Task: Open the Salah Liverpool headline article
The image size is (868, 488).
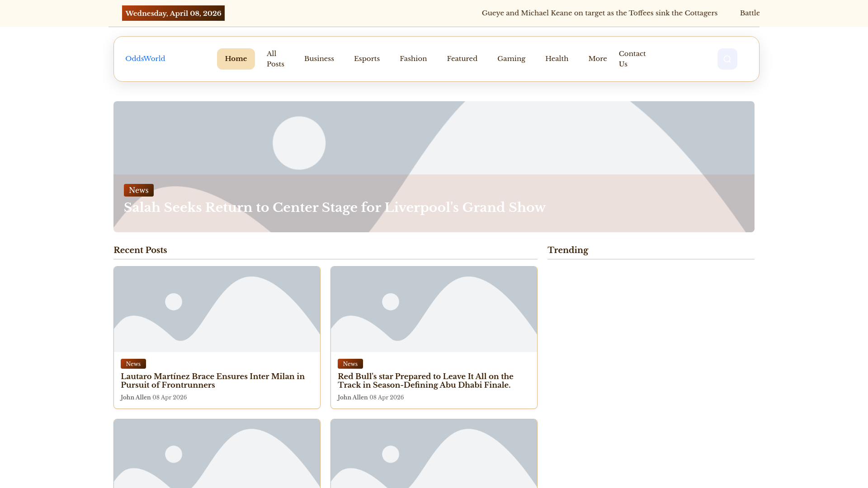Action: [x=334, y=207]
